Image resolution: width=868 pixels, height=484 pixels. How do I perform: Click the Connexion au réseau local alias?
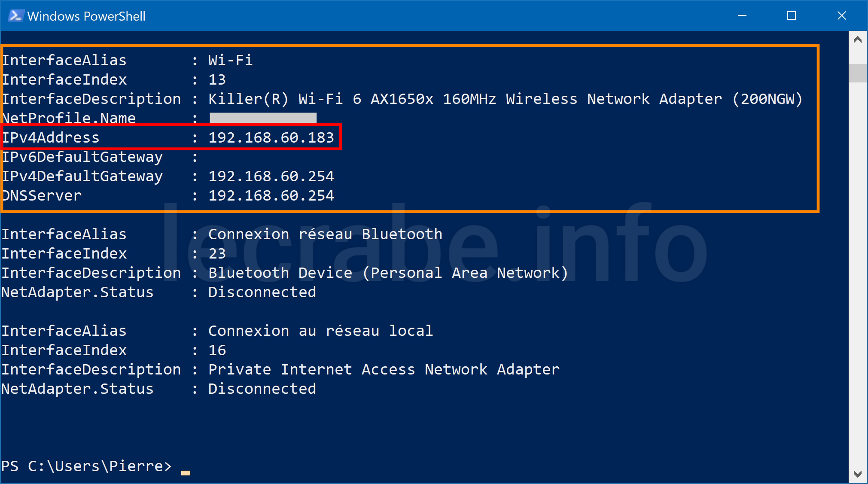[320, 331]
